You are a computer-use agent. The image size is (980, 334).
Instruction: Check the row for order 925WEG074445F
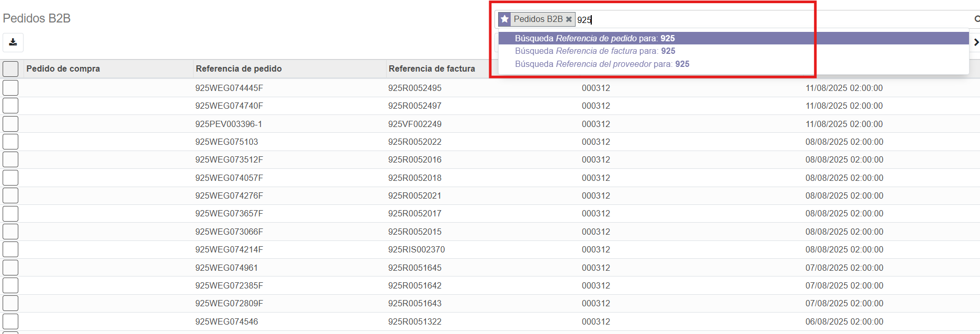pyautogui.click(x=10, y=88)
